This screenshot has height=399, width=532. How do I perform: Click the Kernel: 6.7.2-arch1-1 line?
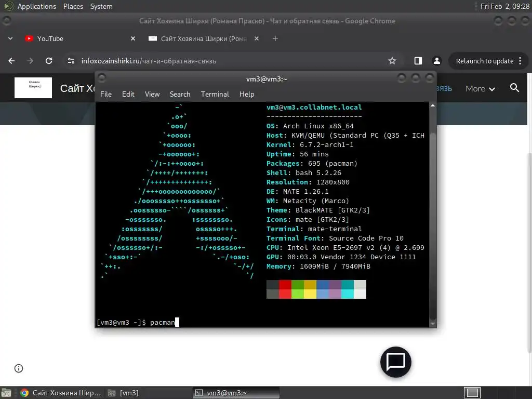(310, 145)
